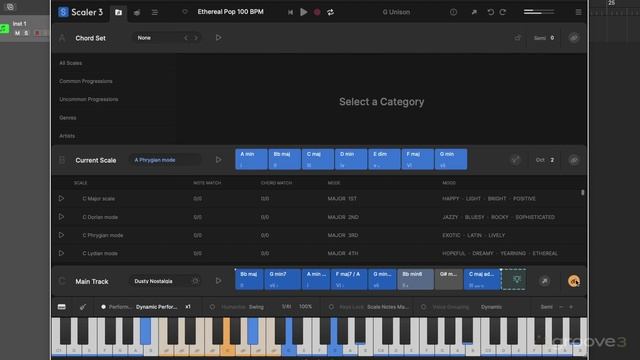The image size is (640, 360).
Task: Click the undo arrow icon
Action: 491,12
